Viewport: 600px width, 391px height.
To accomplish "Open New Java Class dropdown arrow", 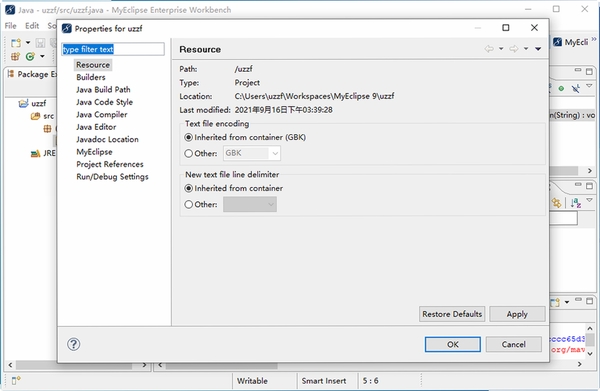I will tap(42, 57).
